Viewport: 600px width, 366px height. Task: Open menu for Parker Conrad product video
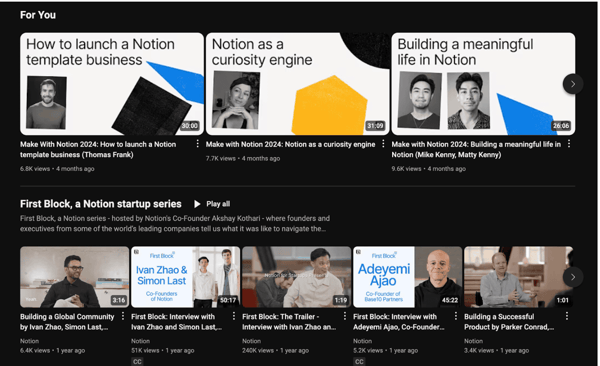pos(567,316)
